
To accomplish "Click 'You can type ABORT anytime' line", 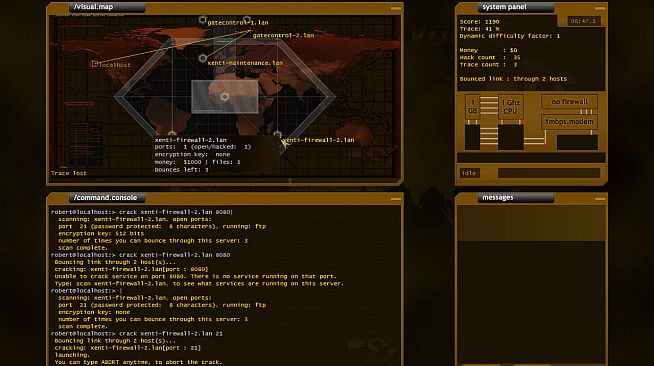I will pyautogui.click(x=138, y=362).
